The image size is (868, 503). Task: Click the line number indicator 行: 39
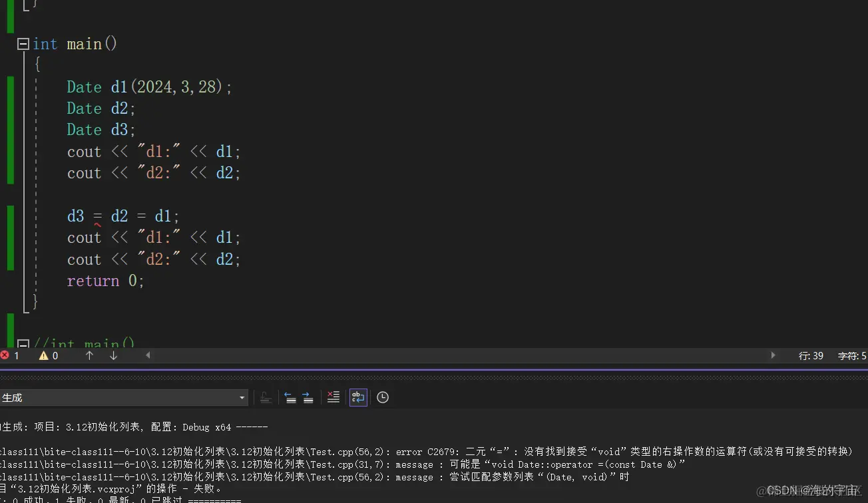click(811, 356)
